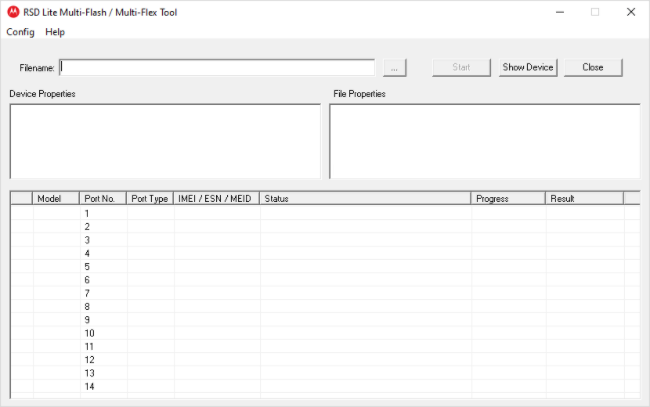650x407 pixels.
Task: Click inside the Device Properties box
Action: pos(165,141)
